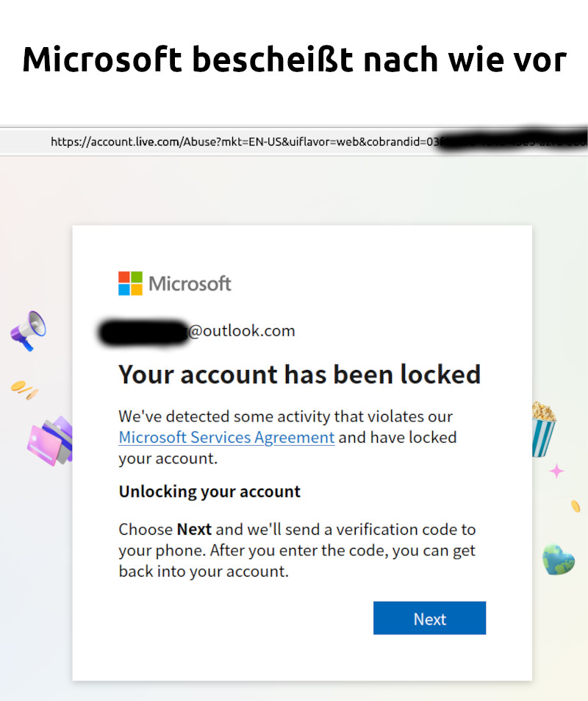Click the Microsoft four-square logo
The height and width of the screenshot is (701, 588).
[x=131, y=283]
